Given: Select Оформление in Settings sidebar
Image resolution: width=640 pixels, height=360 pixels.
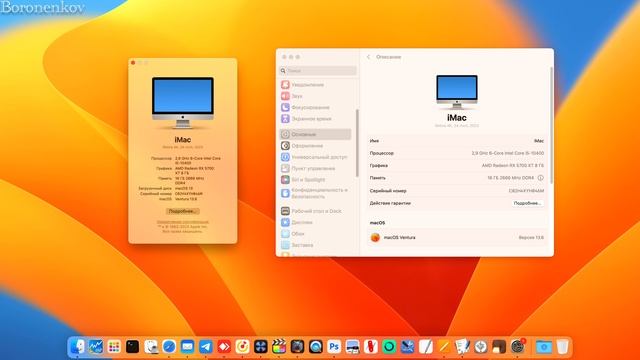Looking at the screenshot, I should pos(315,146).
